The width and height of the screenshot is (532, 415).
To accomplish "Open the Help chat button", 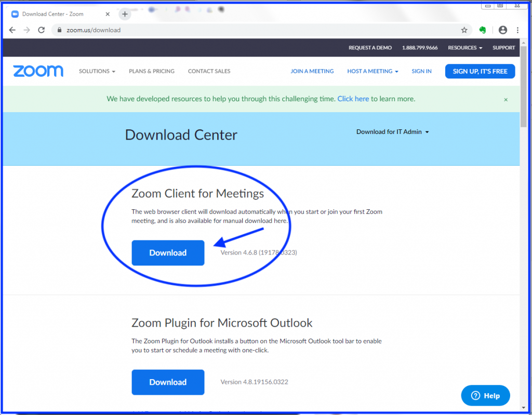I will tap(485, 395).
